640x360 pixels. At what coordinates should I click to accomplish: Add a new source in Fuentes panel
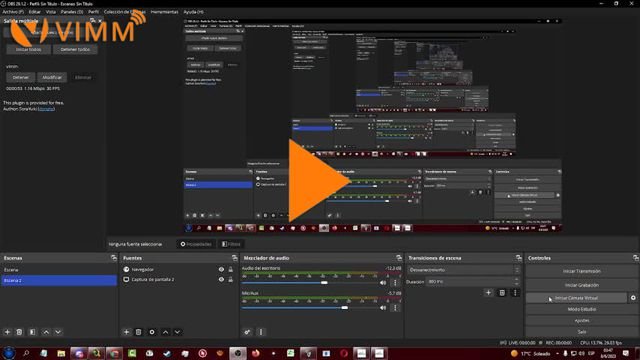pos(126,332)
